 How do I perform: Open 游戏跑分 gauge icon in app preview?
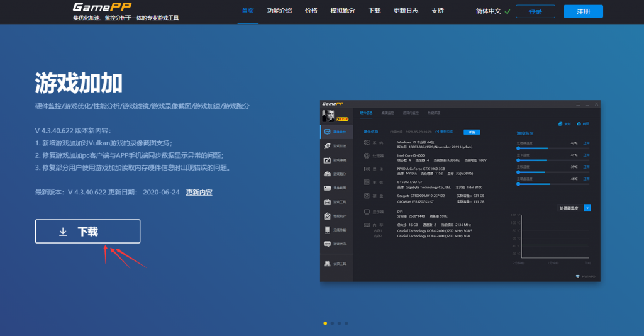tap(327, 174)
